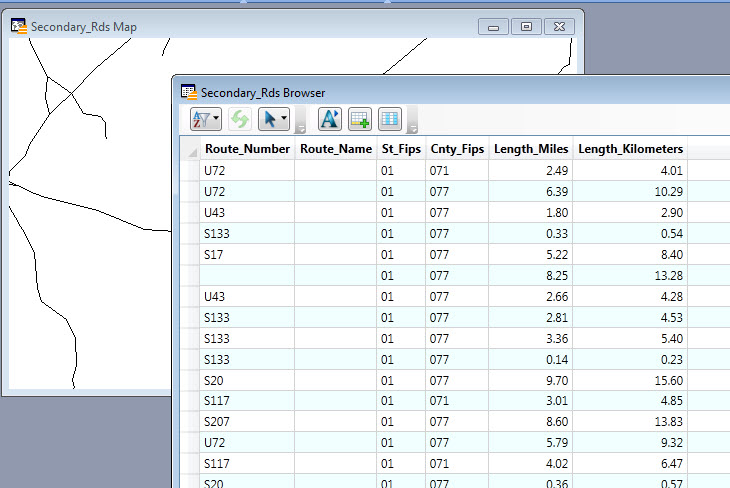Click the S17 Route_Number cell
The width and height of the screenshot is (730, 488).
point(247,254)
